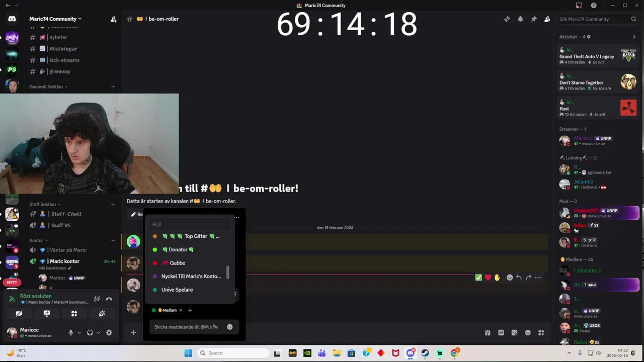Open the Maric74 Community server dropdown
Screen dimensions: 644x362
[55, 19]
